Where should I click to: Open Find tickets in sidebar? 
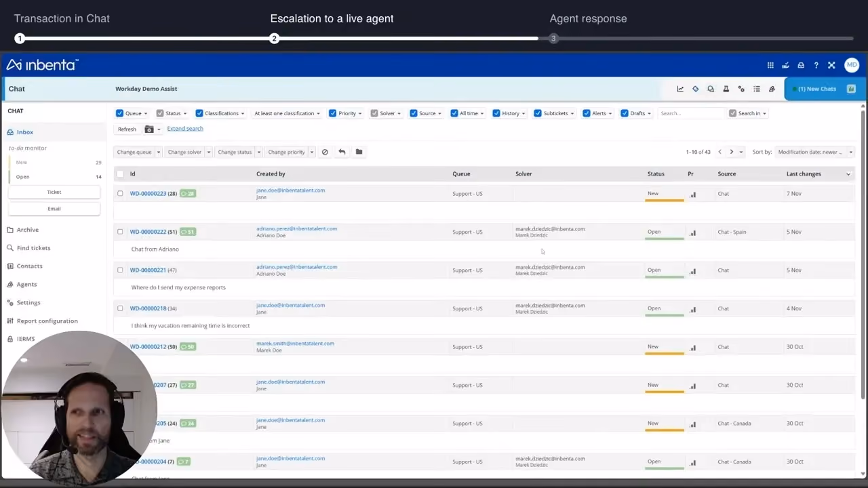coord(33,248)
